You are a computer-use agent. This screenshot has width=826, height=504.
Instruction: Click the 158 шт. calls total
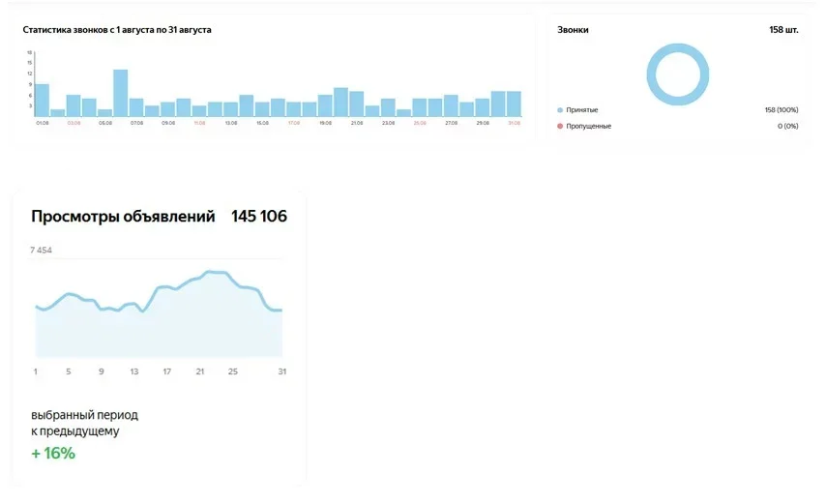pos(783,30)
